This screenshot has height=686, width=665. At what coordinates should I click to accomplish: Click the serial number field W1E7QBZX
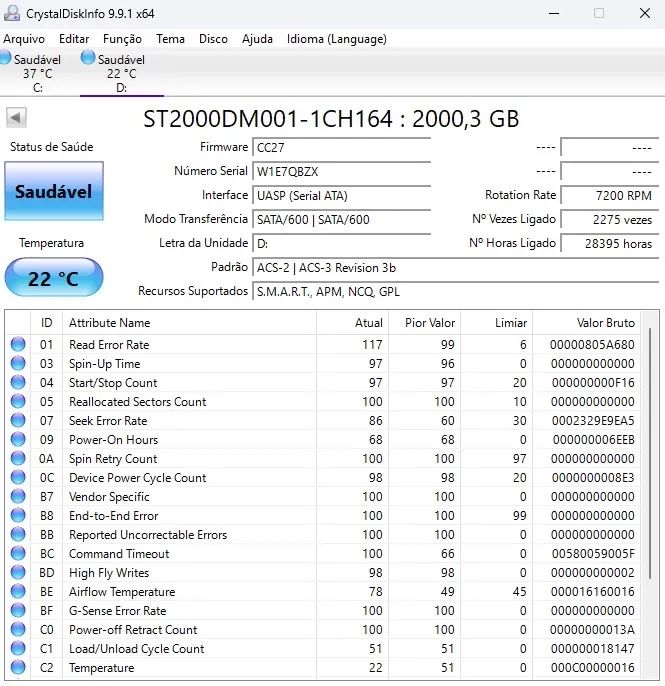(x=342, y=171)
